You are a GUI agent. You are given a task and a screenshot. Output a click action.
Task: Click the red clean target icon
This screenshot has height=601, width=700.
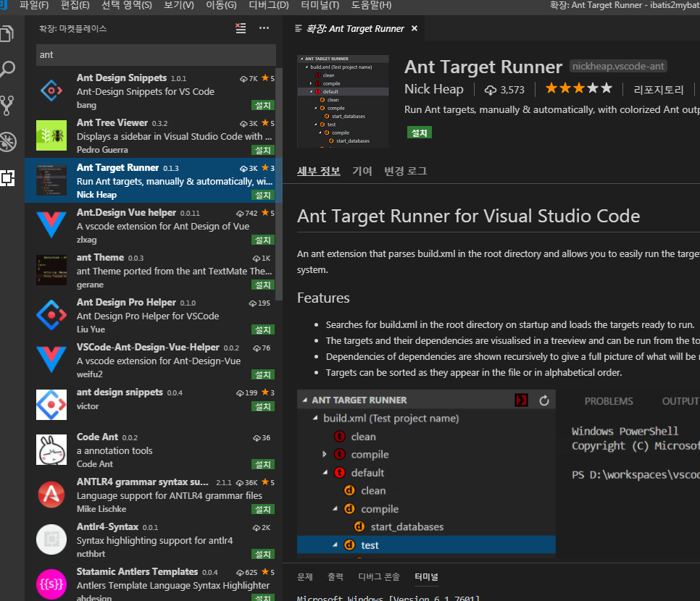[x=340, y=437]
